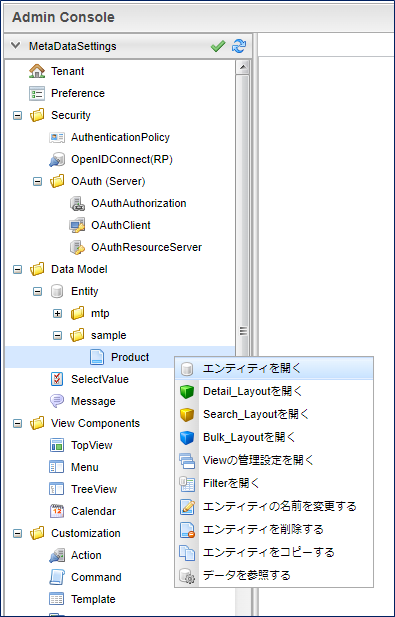Collapse the View Components folder node
Image resolution: width=395 pixels, height=617 pixels.
[17, 424]
